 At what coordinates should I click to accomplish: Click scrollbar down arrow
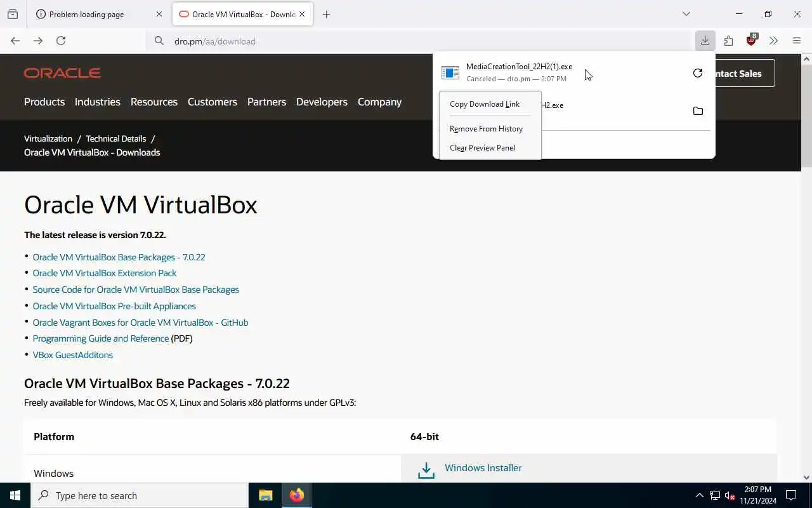coord(806,478)
